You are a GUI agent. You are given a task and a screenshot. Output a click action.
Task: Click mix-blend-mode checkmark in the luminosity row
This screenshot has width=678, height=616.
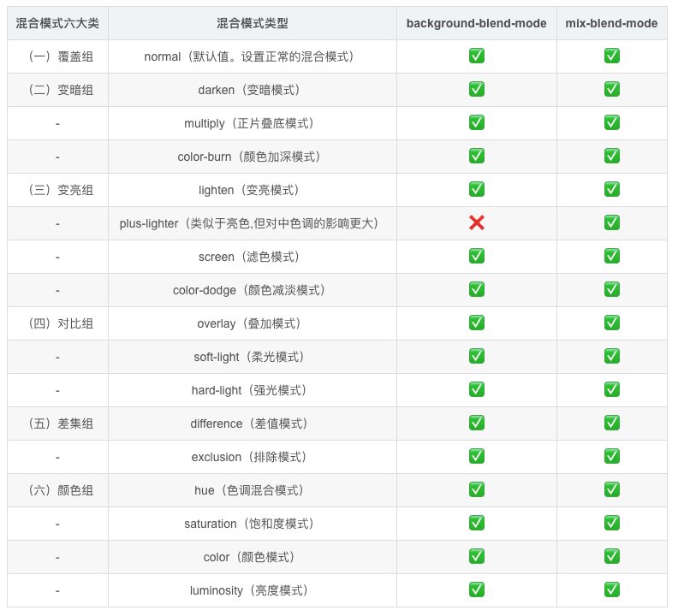[x=612, y=589]
